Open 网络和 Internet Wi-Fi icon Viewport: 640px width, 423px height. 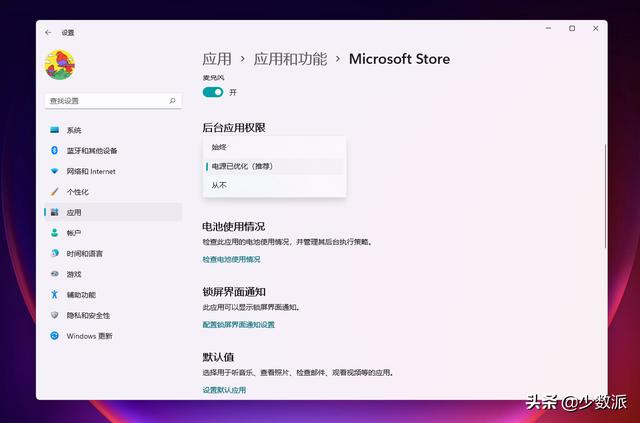point(54,171)
